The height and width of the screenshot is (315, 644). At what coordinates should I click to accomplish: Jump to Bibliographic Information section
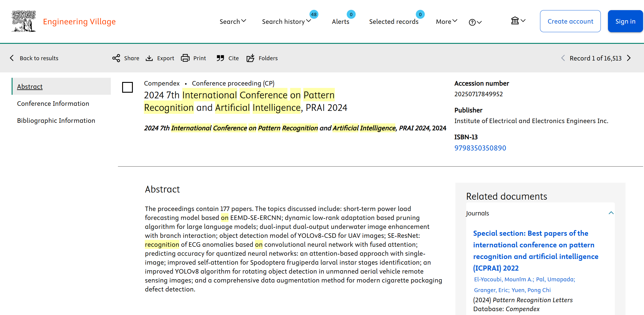(x=56, y=120)
